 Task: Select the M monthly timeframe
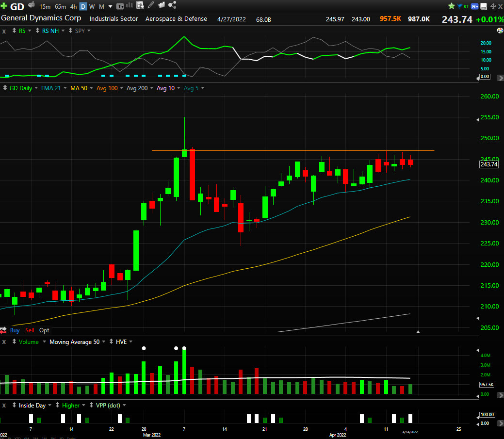point(101,6)
